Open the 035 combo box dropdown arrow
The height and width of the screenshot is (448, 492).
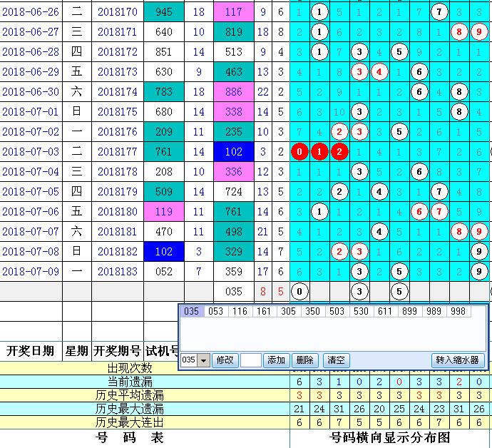coord(205,360)
